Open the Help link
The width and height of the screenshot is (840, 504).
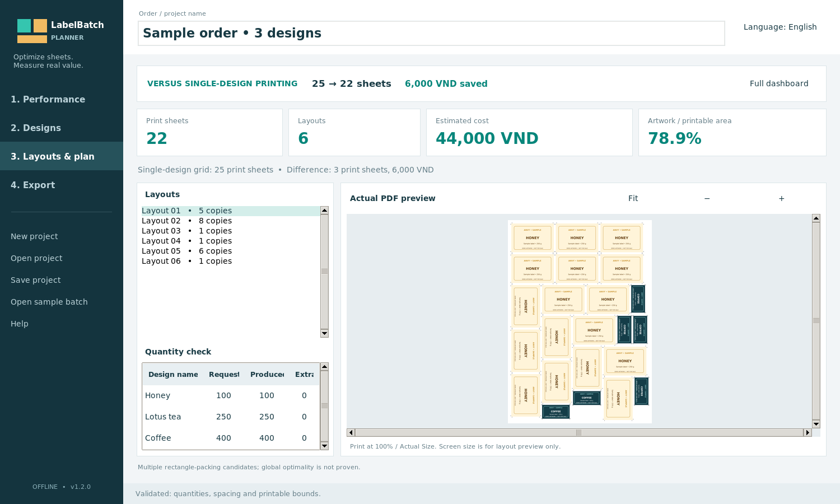pos(20,324)
